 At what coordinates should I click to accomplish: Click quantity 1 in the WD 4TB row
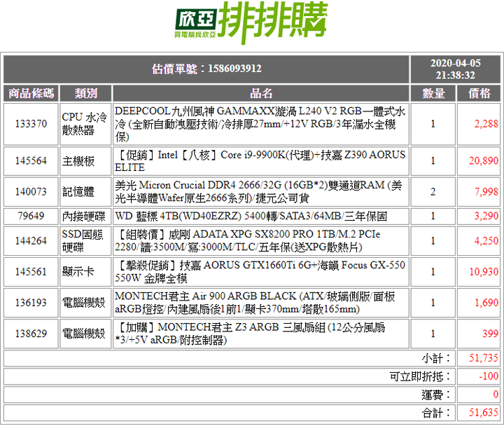pos(433,217)
